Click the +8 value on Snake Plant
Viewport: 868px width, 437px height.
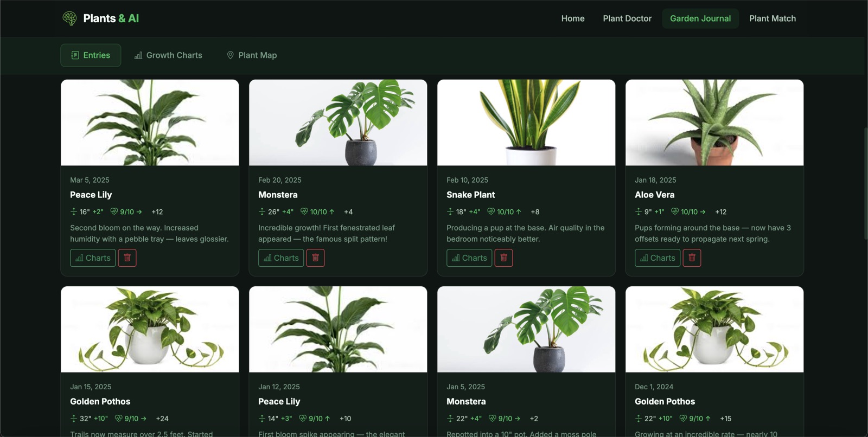tap(535, 211)
